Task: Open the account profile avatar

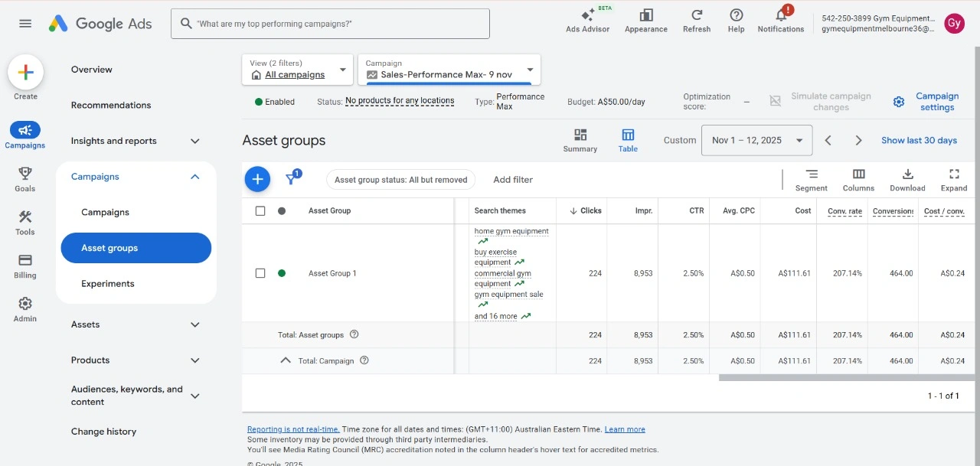Action: tap(954, 24)
